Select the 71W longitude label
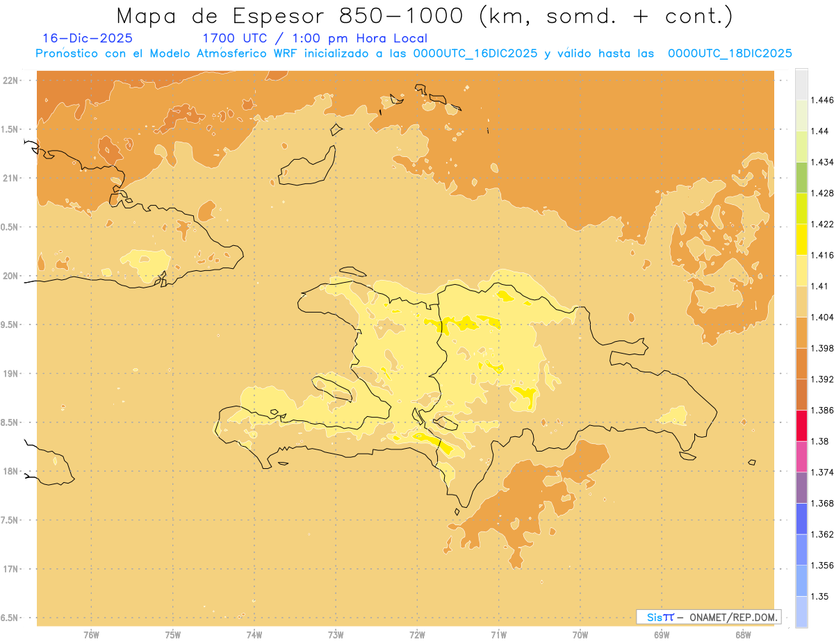The width and height of the screenshot is (834, 644). click(498, 634)
